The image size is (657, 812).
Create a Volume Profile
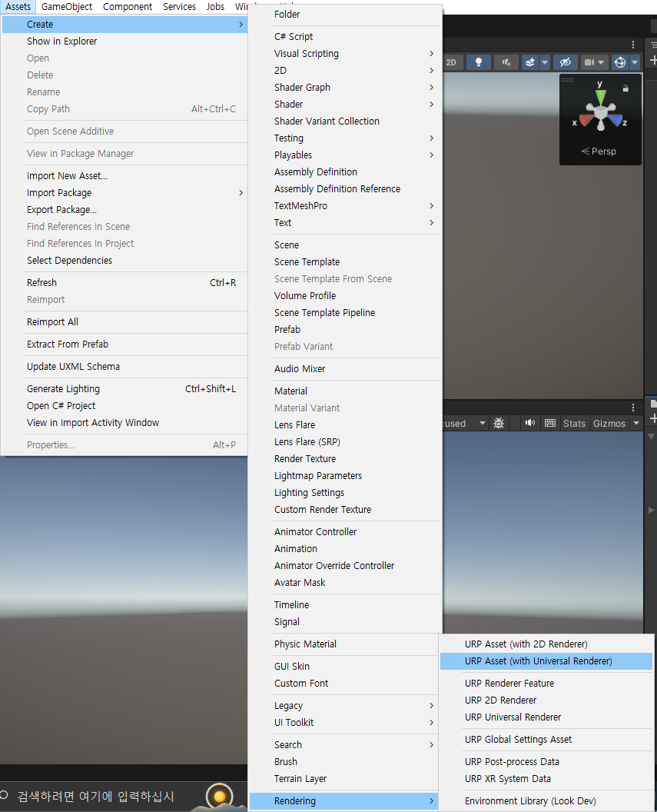(345, 296)
